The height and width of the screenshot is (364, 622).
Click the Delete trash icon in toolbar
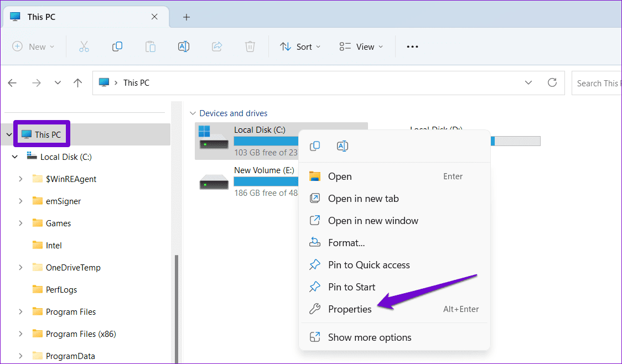250,47
